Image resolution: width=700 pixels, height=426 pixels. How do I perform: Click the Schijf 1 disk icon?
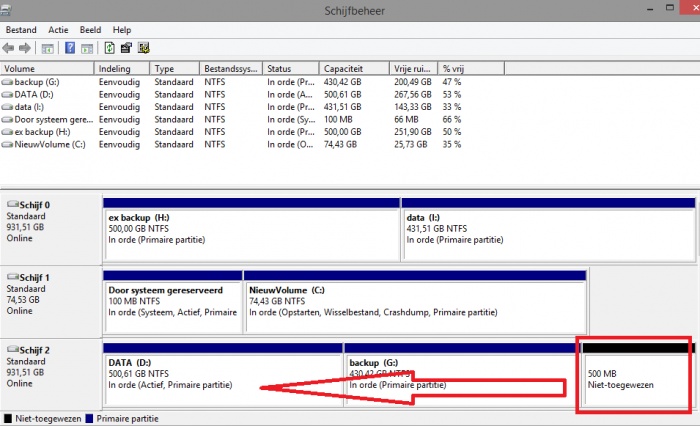13,277
